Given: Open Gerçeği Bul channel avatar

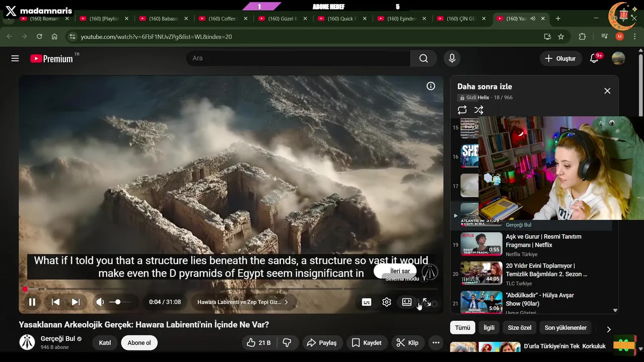Looking at the screenshot, I should (x=27, y=342).
